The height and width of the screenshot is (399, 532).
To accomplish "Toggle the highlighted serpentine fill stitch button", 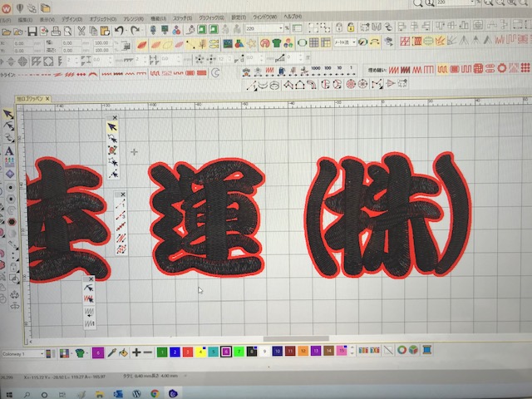I will point(442,69).
